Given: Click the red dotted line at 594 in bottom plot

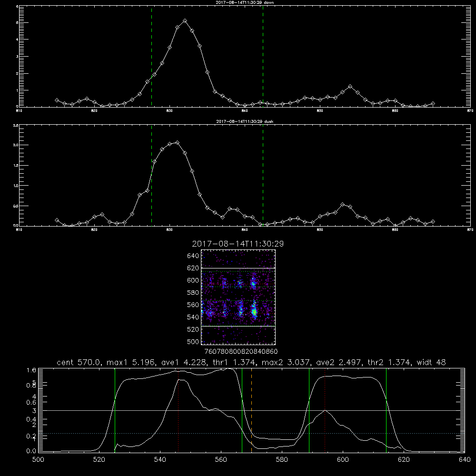Looking at the screenshot, I should 325,410.
